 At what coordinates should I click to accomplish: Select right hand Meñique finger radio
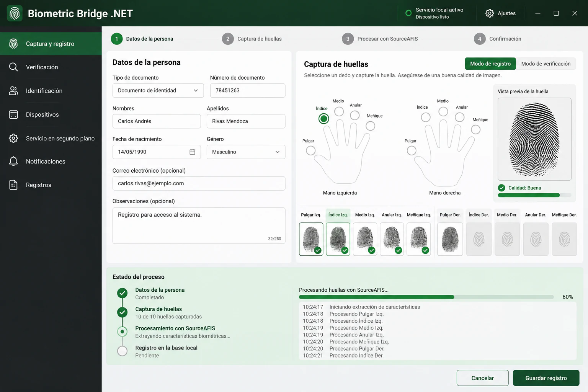pyautogui.click(x=476, y=130)
